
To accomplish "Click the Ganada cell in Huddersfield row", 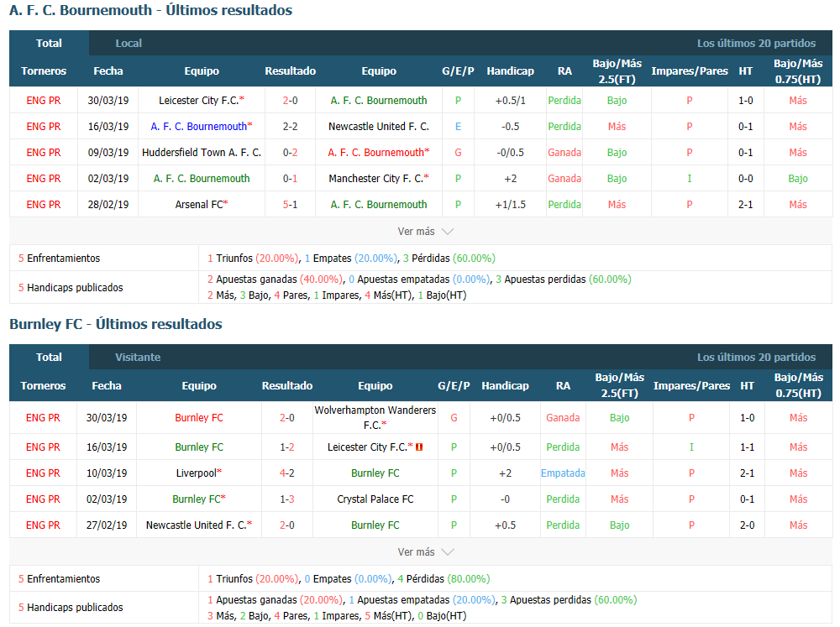I will coord(564,153).
